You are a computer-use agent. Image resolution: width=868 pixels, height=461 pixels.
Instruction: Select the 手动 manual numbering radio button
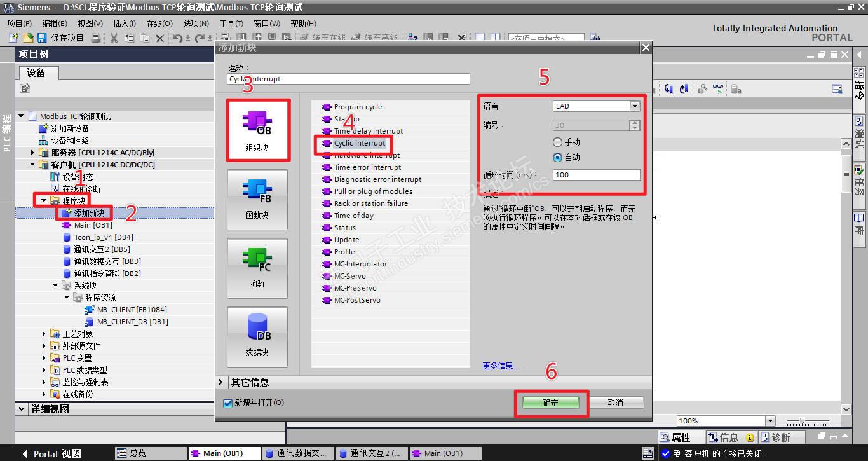click(558, 142)
